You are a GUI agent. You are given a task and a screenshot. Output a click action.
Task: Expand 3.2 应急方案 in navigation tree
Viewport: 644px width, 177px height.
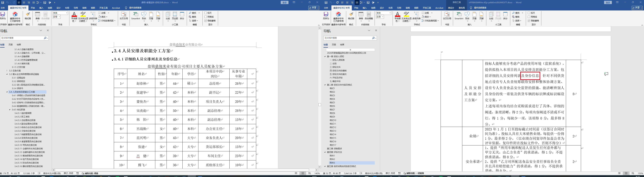[x=7, y=71]
